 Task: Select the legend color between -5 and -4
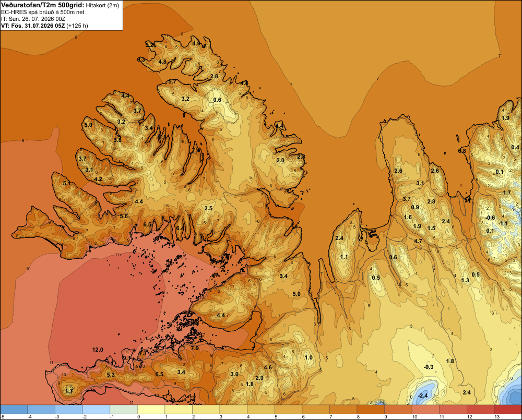(x=14, y=409)
